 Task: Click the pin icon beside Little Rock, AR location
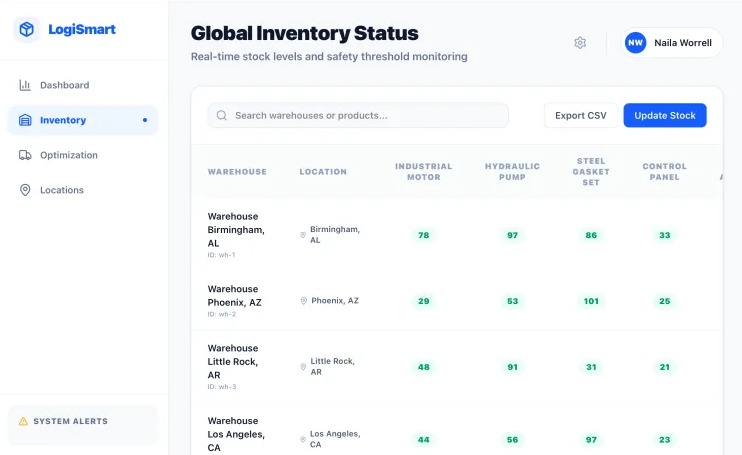pos(303,367)
